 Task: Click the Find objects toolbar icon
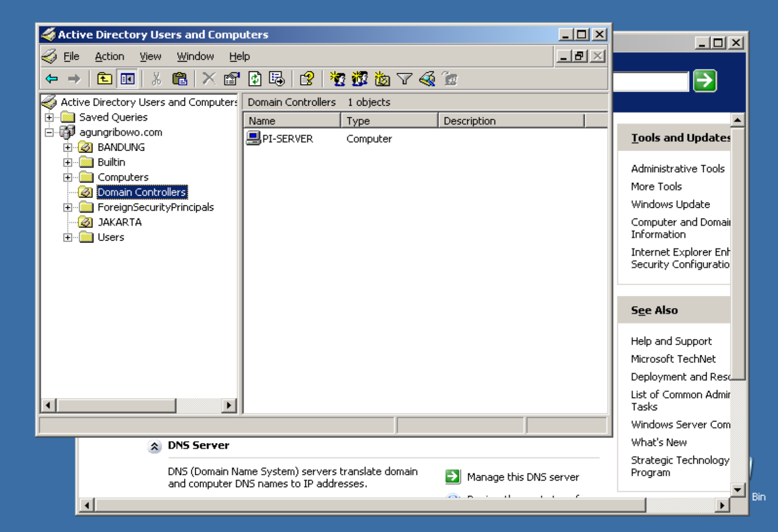pos(427,79)
